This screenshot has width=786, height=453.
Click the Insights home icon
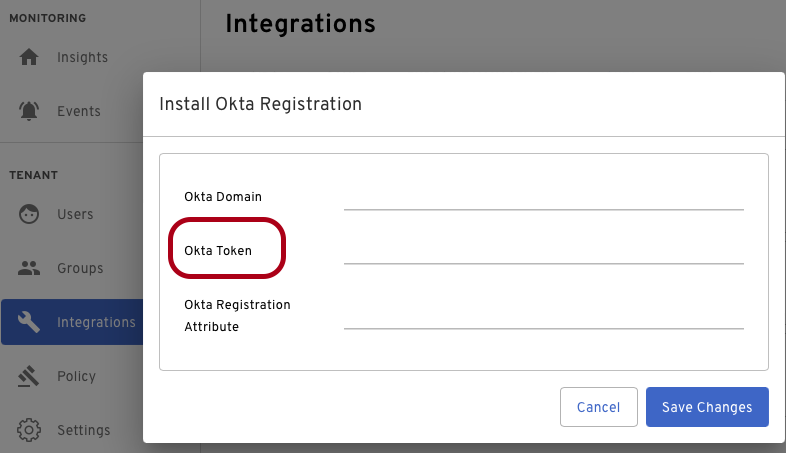(x=29, y=57)
